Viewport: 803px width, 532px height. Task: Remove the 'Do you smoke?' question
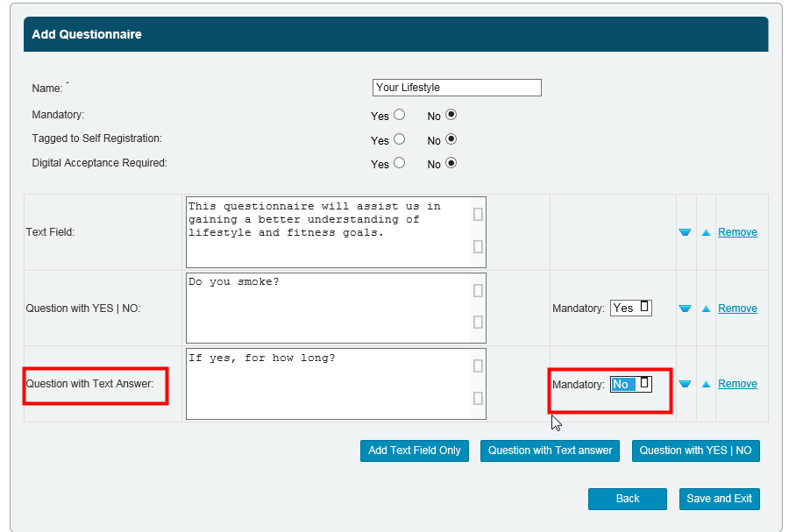point(737,309)
